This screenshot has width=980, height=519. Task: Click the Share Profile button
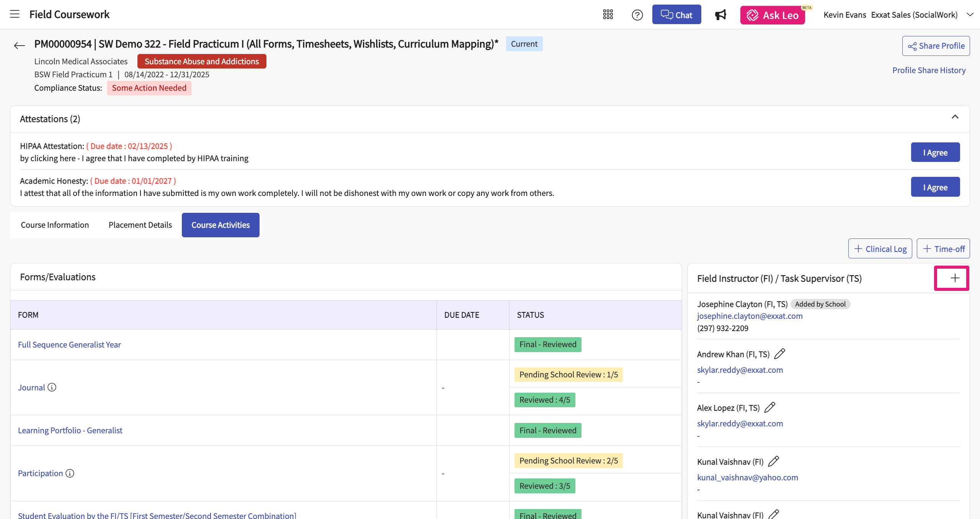(x=936, y=46)
